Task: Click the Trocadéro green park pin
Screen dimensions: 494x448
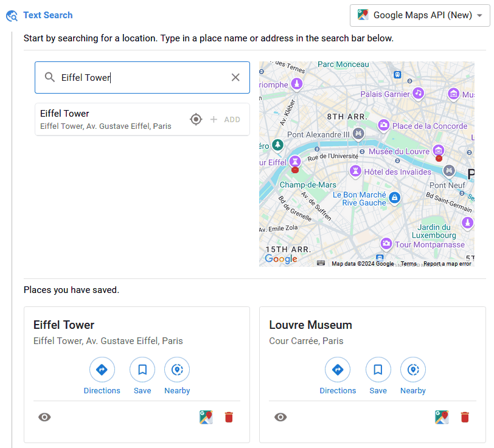Action: click(x=277, y=145)
